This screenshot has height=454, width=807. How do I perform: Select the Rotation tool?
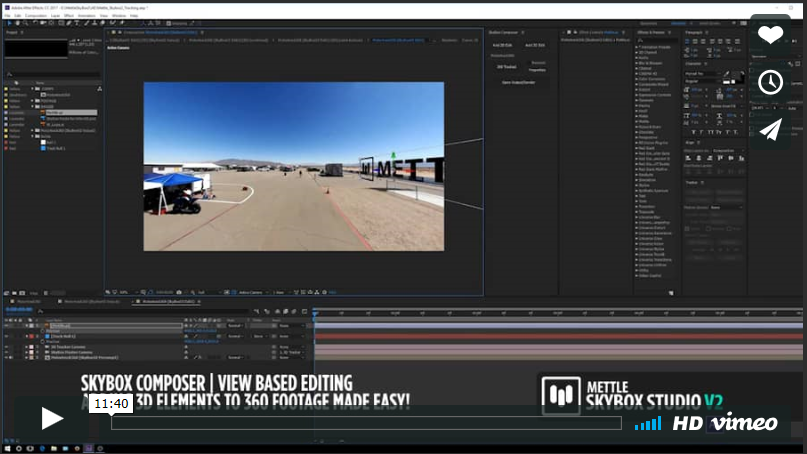pos(35,23)
